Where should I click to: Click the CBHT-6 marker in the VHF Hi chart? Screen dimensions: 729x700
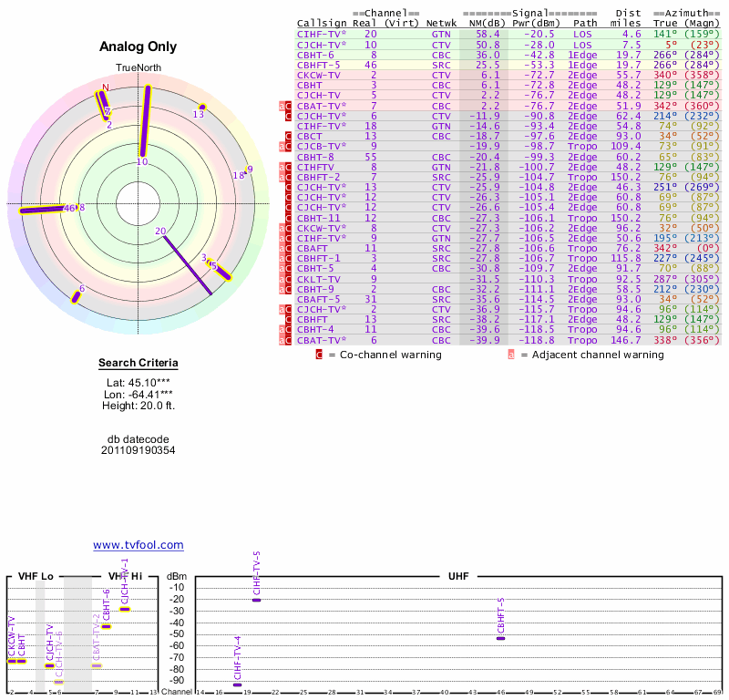(x=106, y=626)
